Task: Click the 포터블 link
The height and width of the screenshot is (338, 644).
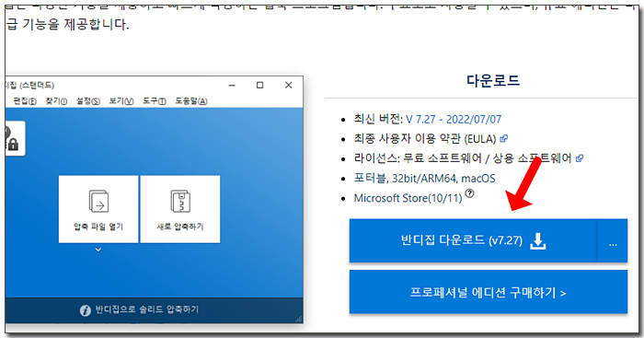Action: (370, 179)
